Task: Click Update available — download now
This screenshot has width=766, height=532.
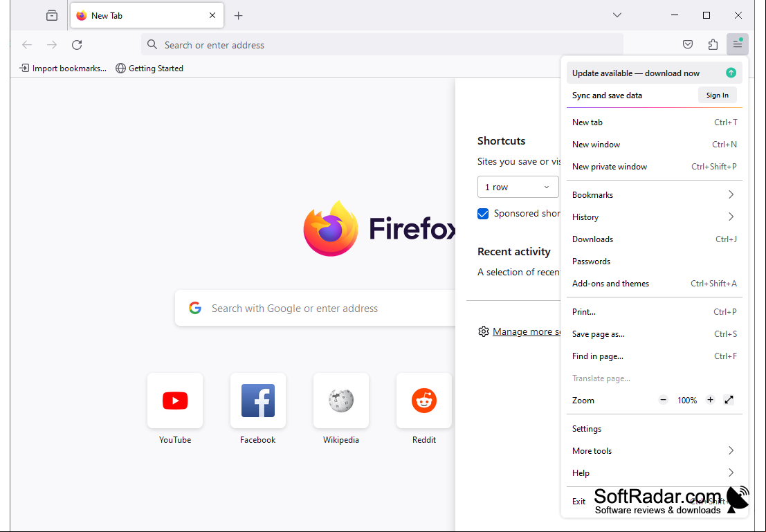Action: (654, 73)
